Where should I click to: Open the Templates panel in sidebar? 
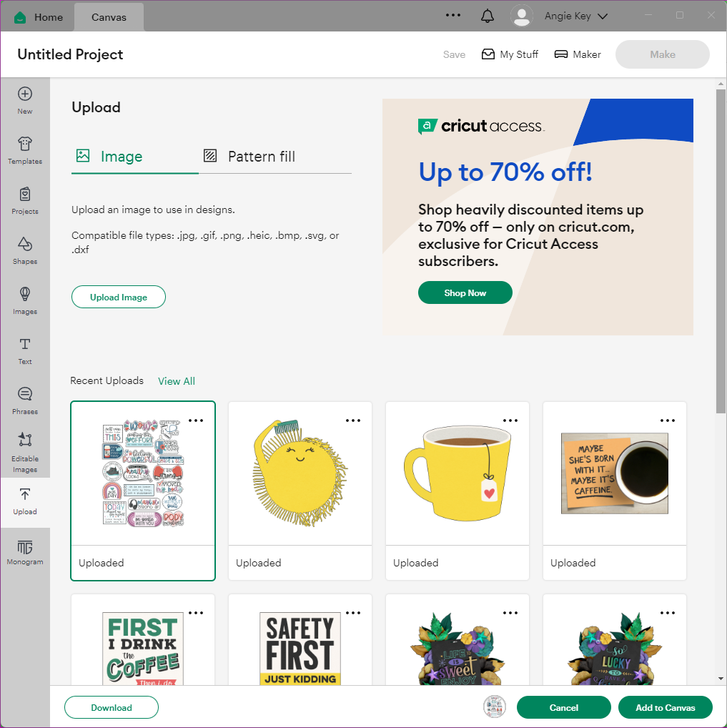25,150
